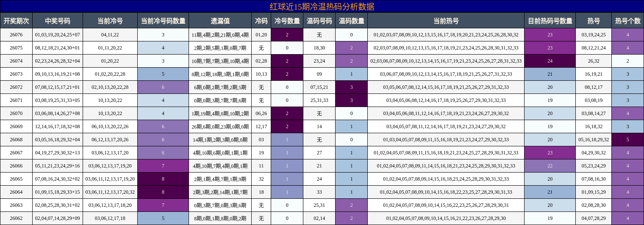The width and height of the screenshot is (644, 225).
Task: Click cold code cell 12,17
Action: (x=261, y=126)
